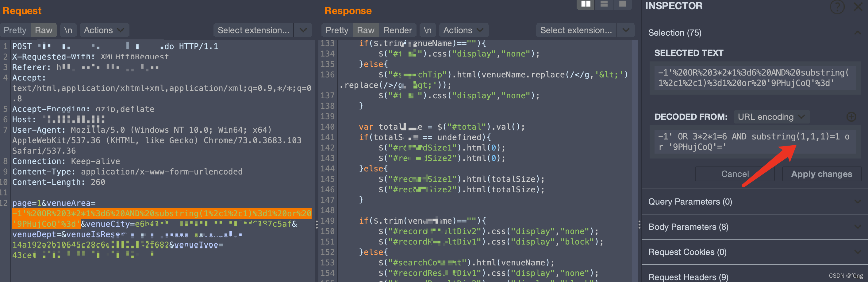Click response line 133 trim venueName check
868x282 pixels.
[423, 44]
